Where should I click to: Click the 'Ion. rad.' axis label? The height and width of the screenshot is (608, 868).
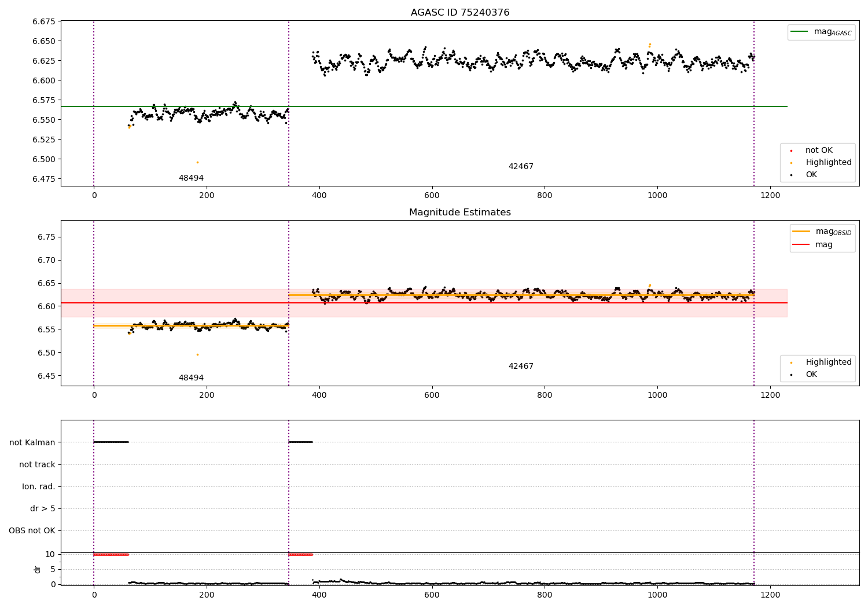[x=39, y=486]
